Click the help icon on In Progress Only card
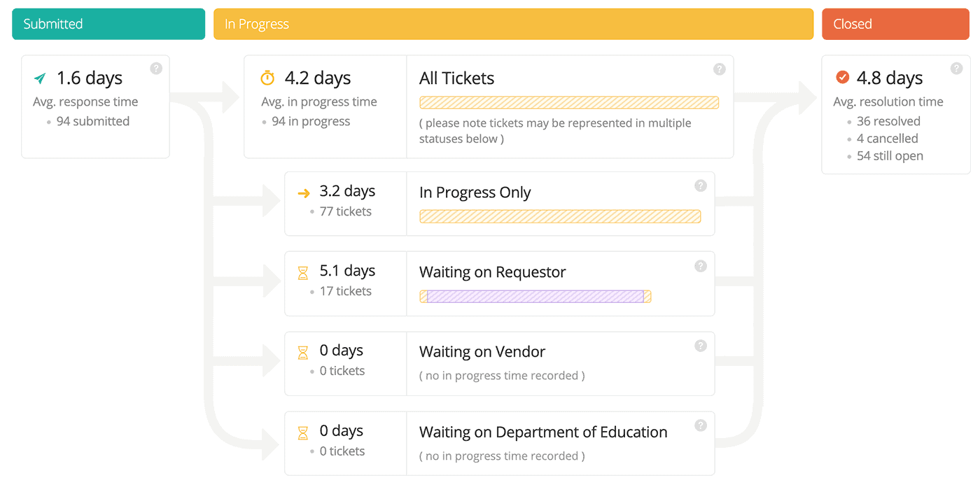 (x=701, y=185)
